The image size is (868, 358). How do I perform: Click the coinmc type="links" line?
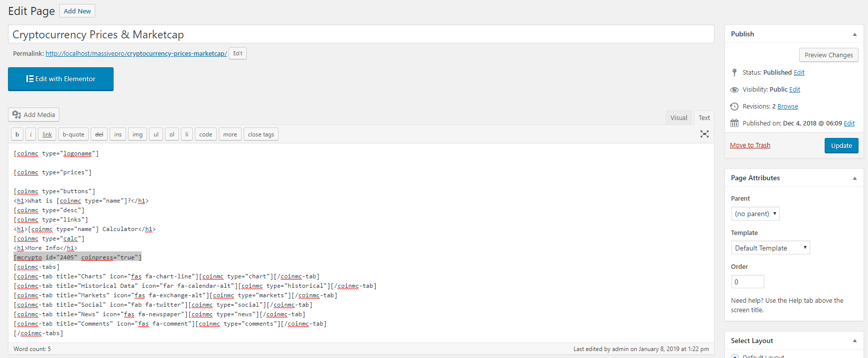(x=51, y=220)
